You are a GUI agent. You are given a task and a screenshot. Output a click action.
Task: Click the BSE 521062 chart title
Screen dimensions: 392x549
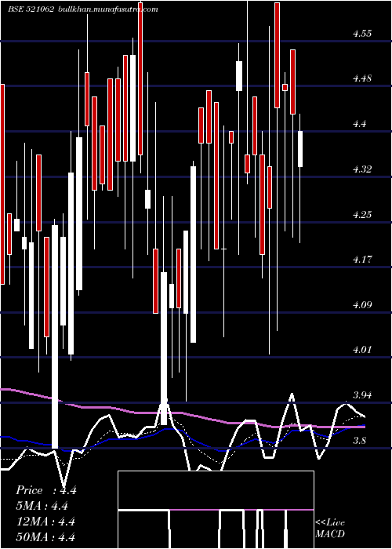(x=31, y=9)
